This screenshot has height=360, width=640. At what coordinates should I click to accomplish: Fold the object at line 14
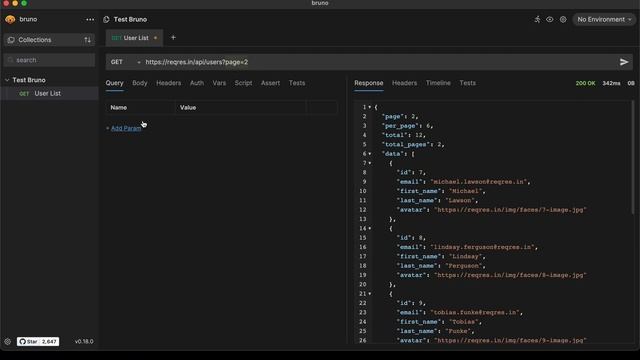[x=370, y=229]
